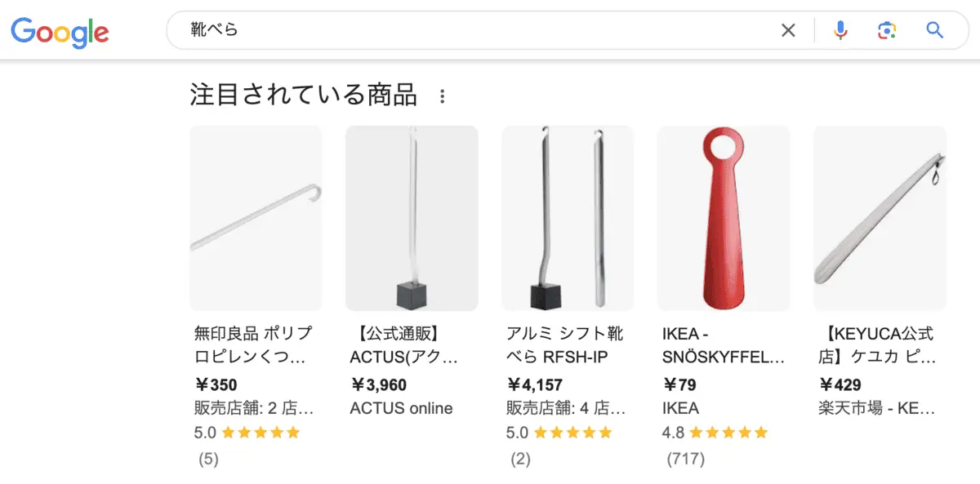This screenshot has width=980, height=484.
Task: Open the アルミ シフト靴べら RFSH-IP image
Action: (568, 218)
